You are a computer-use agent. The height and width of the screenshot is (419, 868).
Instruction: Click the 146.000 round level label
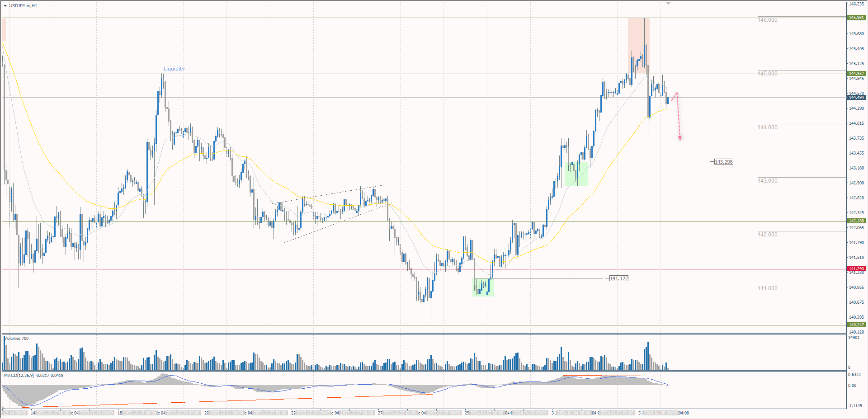tap(768, 20)
